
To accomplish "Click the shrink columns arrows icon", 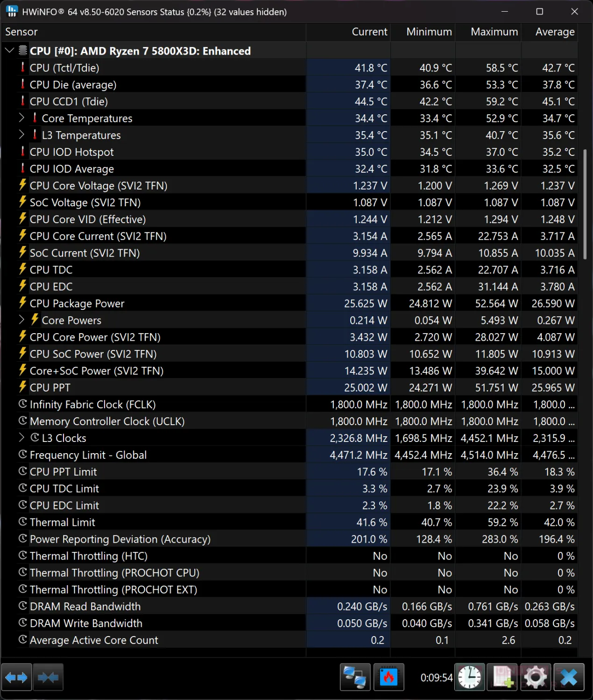I will pos(48,677).
